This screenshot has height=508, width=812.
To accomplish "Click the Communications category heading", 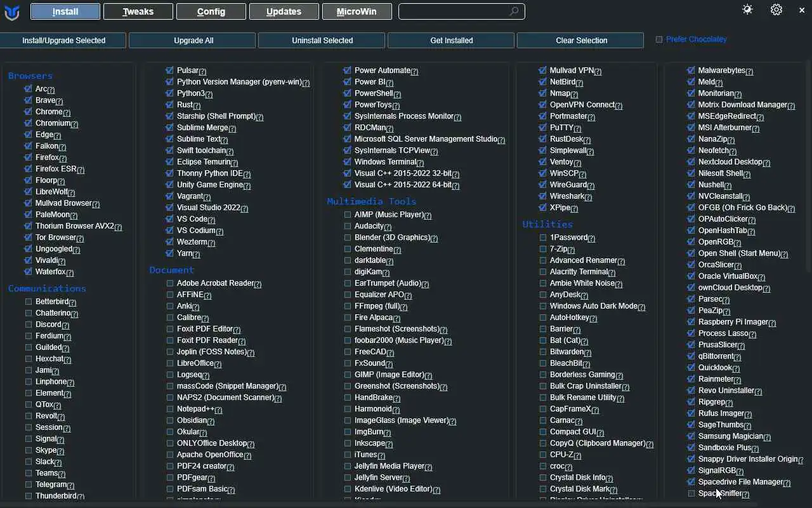I will tap(47, 288).
